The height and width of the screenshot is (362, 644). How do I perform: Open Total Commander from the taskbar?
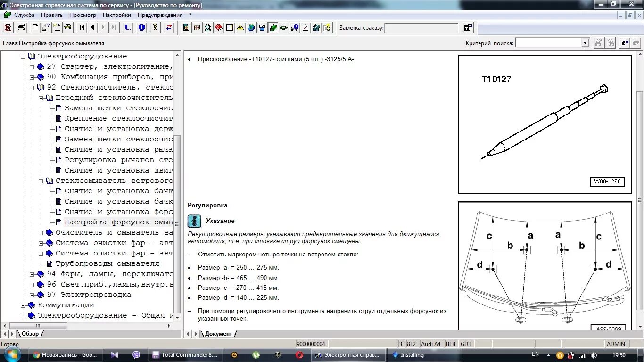[185, 355]
